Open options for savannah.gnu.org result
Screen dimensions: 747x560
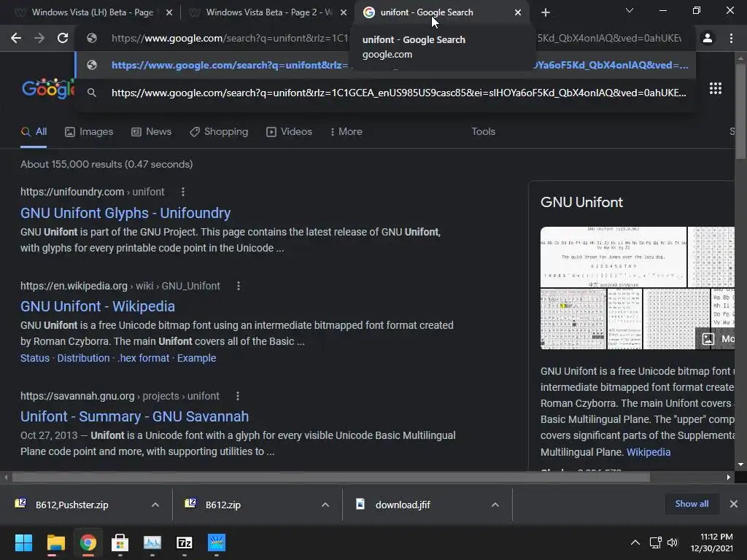(x=237, y=396)
